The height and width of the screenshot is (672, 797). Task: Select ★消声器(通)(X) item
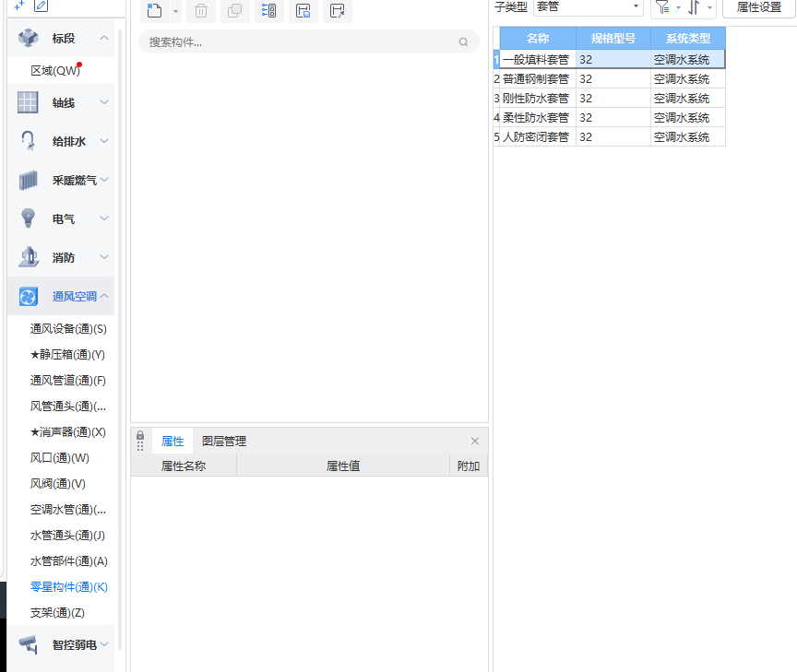68,432
